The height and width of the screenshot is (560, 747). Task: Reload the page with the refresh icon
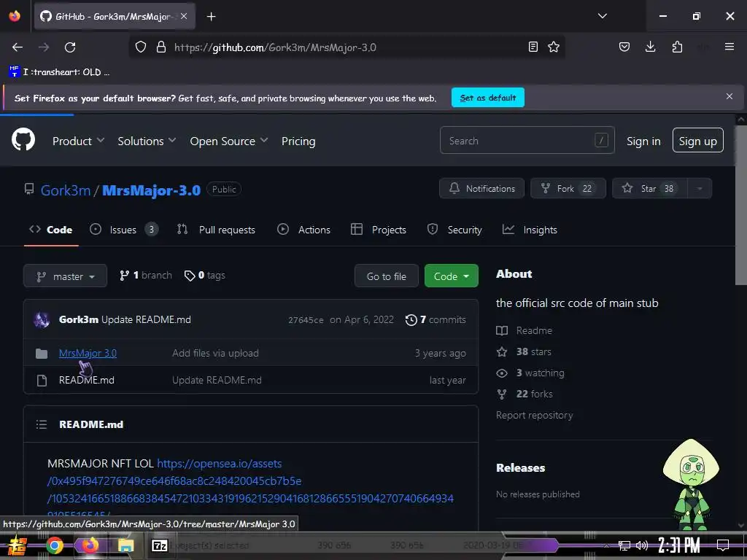pos(70,47)
